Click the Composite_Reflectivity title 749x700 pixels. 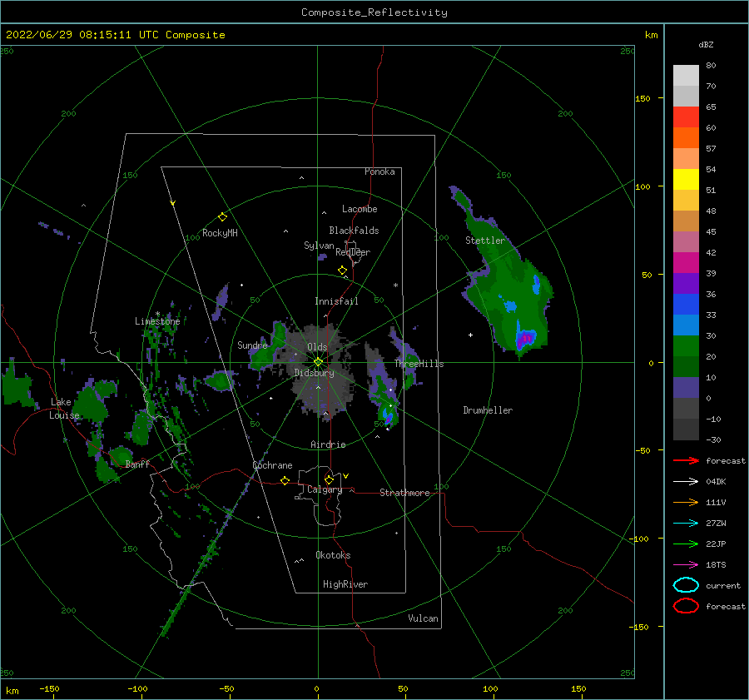pyautogui.click(x=374, y=12)
